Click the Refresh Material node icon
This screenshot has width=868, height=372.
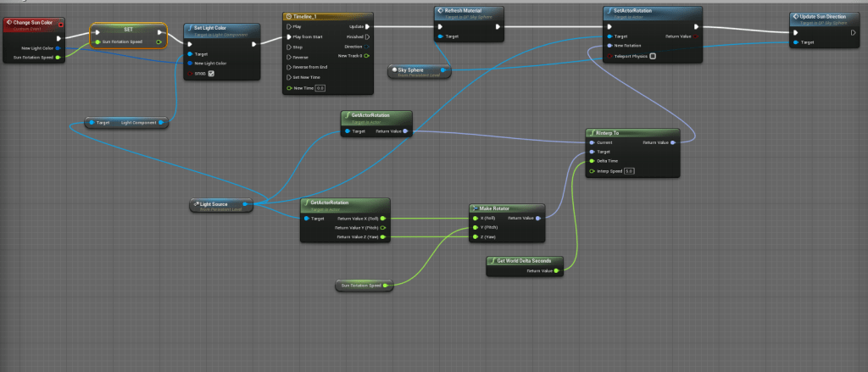point(438,12)
